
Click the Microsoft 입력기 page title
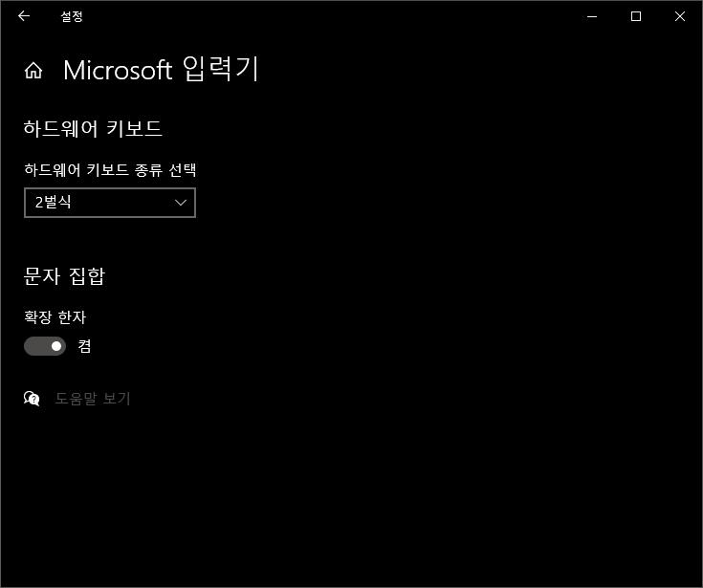[x=161, y=70]
